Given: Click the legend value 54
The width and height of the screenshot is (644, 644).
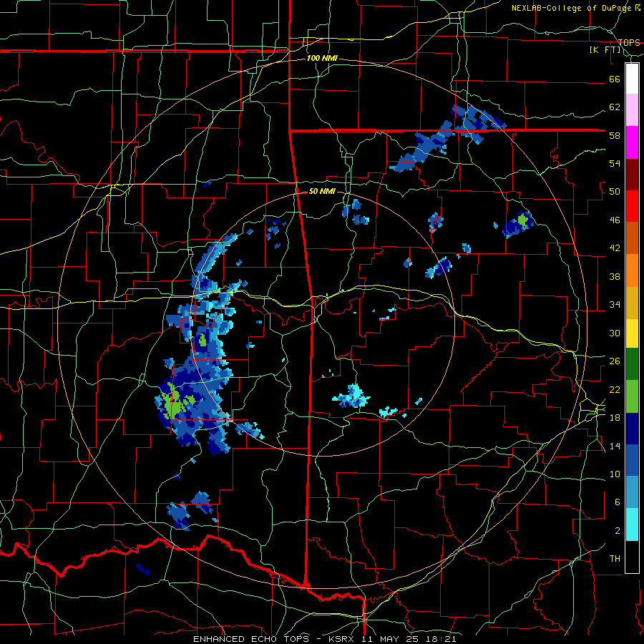Looking at the screenshot, I should point(615,163).
